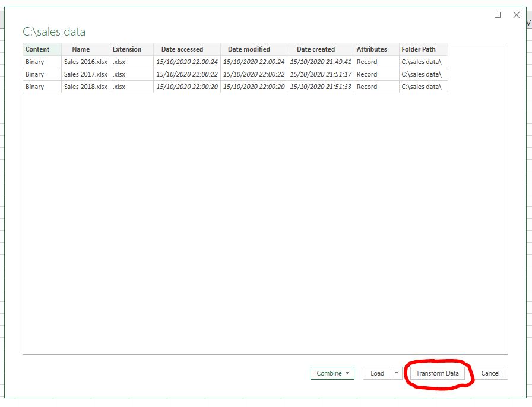Close the dialog using the X icon
532x407 pixels.
point(516,15)
